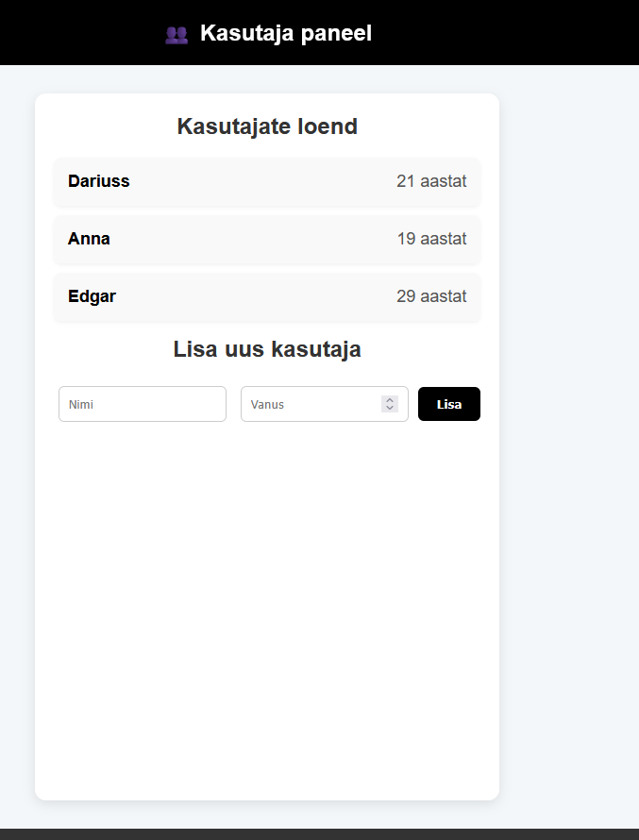
Task: Click the Kasutaja paneel header title
Action: 286,34
